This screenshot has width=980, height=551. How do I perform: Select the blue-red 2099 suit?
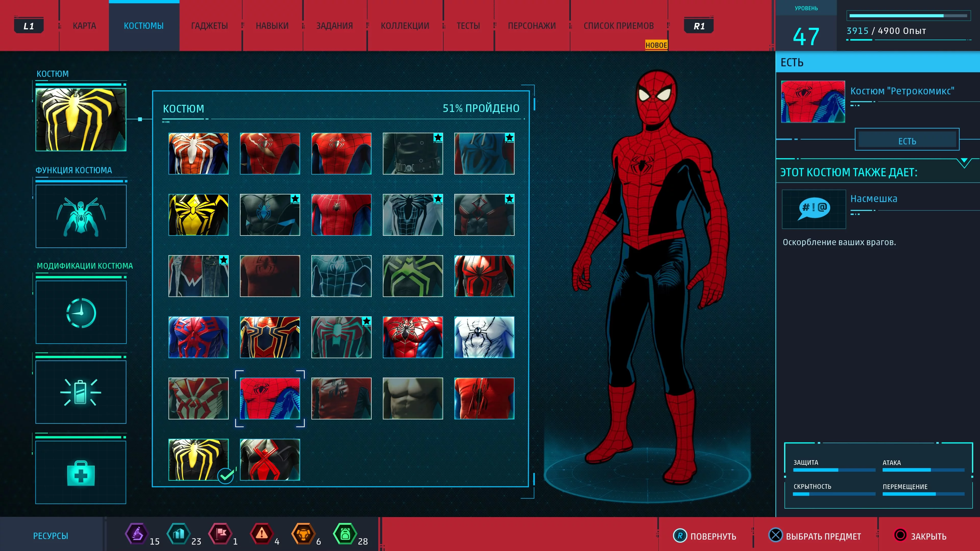click(199, 337)
